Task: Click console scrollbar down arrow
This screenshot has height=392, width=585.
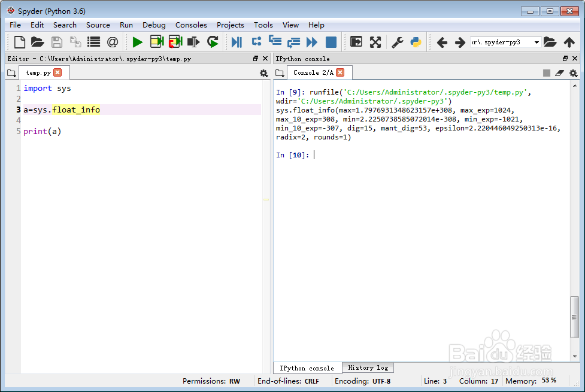Action: 575,356
